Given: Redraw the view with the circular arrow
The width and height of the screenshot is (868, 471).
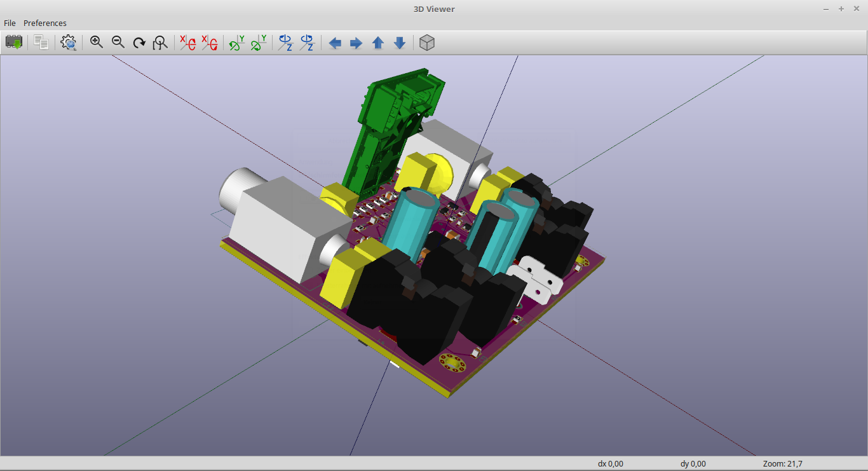Looking at the screenshot, I should 139,43.
